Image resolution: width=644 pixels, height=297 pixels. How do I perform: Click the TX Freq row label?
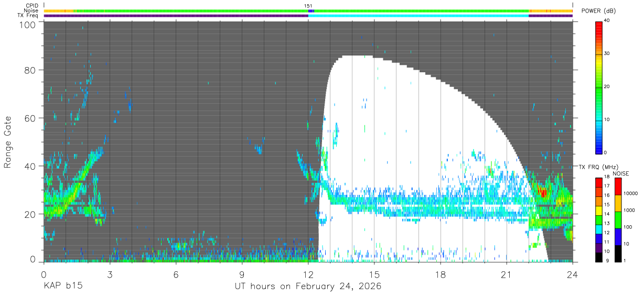click(28, 15)
